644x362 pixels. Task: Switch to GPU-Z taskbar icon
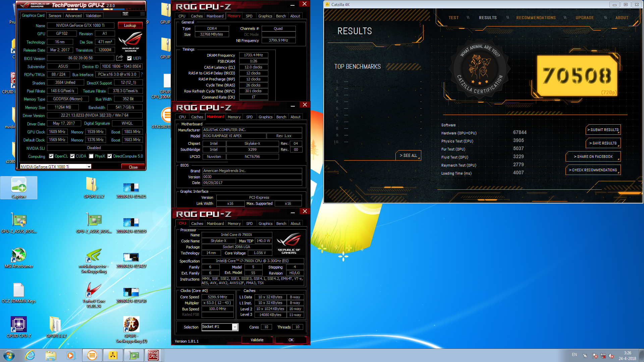click(133, 355)
